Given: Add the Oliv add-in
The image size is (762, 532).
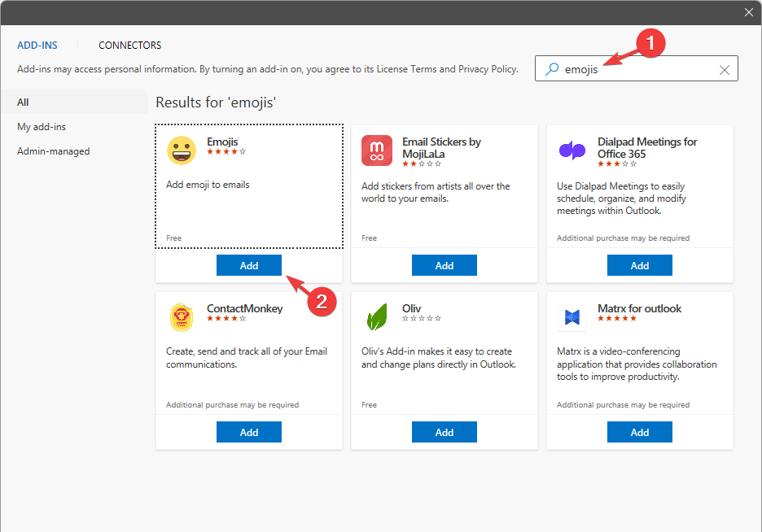Looking at the screenshot, I should (444, 432).
